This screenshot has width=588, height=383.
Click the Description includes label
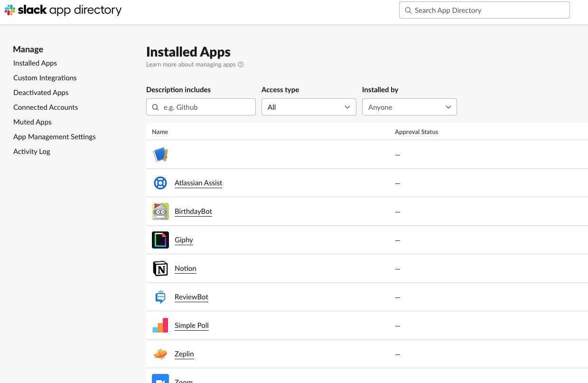(178, 90)
